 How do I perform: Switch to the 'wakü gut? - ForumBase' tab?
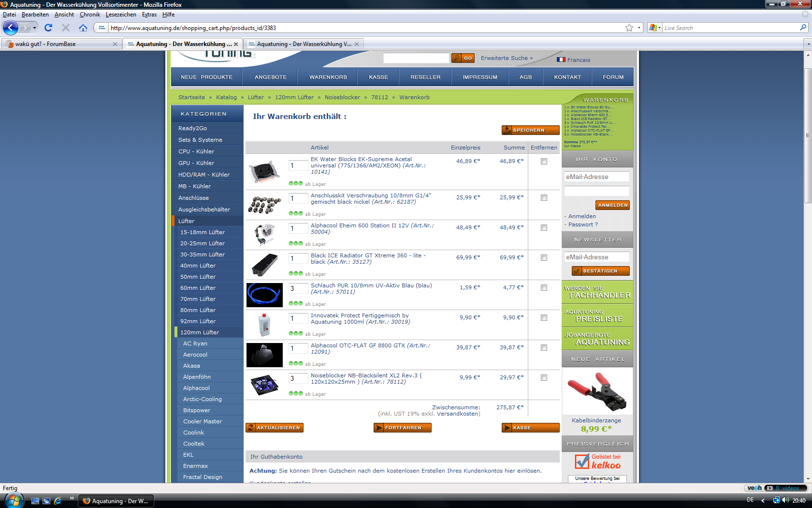point(61,44)
